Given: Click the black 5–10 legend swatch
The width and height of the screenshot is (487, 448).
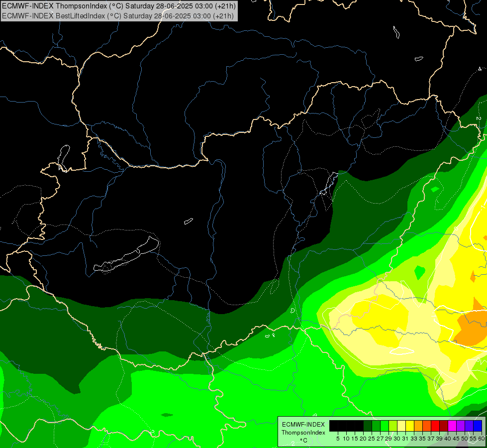Looking at the screenshot, I should coord(342,426).
